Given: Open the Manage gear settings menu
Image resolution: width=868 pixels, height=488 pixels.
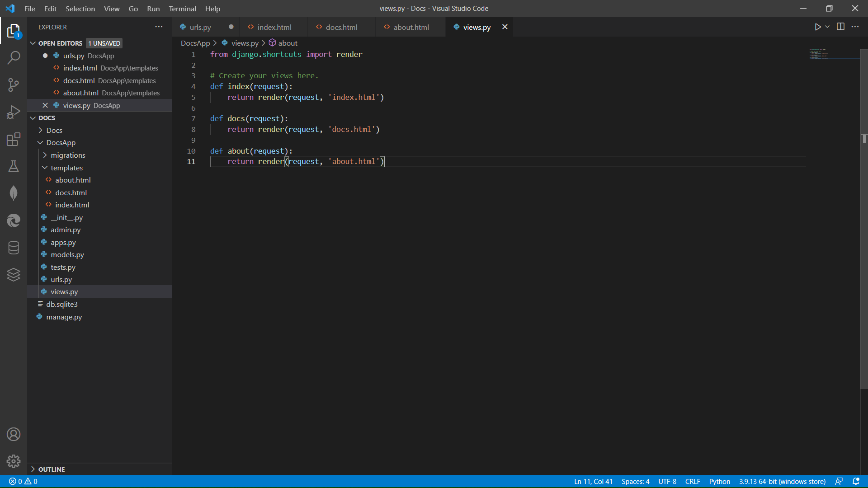Looking at the screenshot, I should click(14, 461).
